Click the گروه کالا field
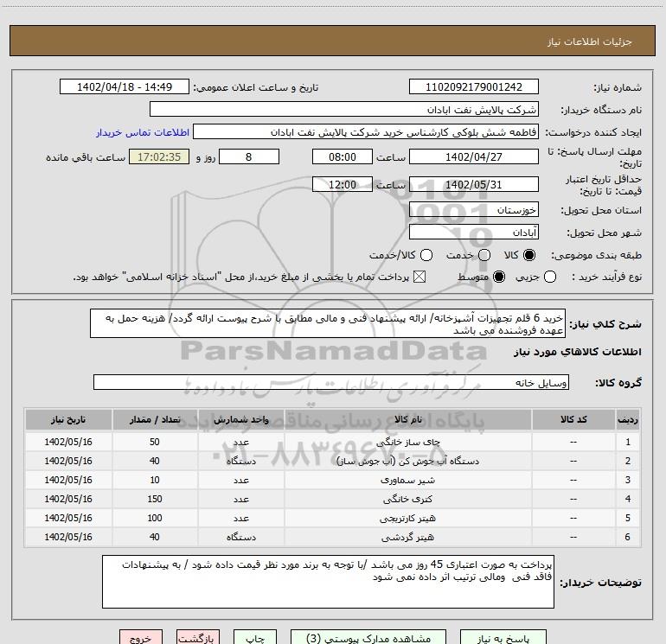 pyautogui.click(x=331, y=382)
